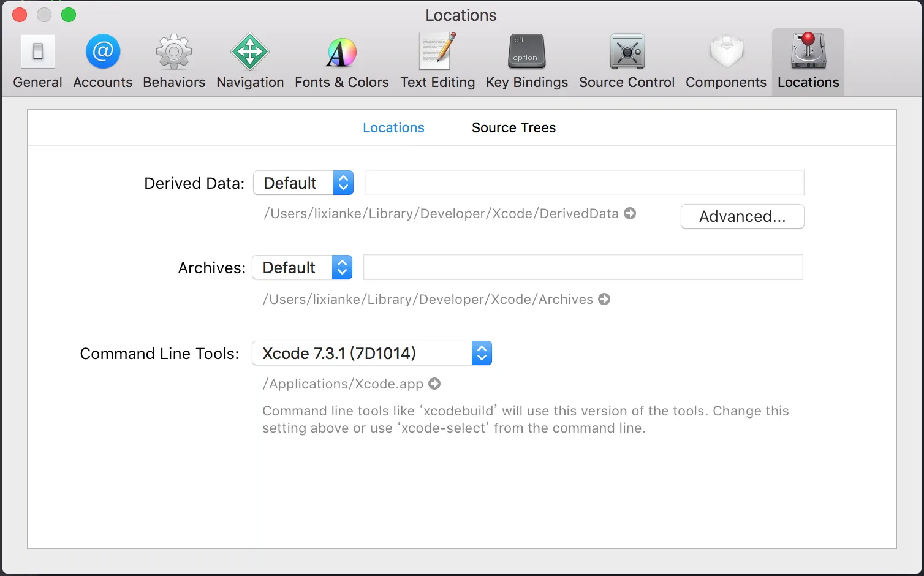
Task: Open Source Control preferences
Action: pyautogui.click(x=627, y=62)
